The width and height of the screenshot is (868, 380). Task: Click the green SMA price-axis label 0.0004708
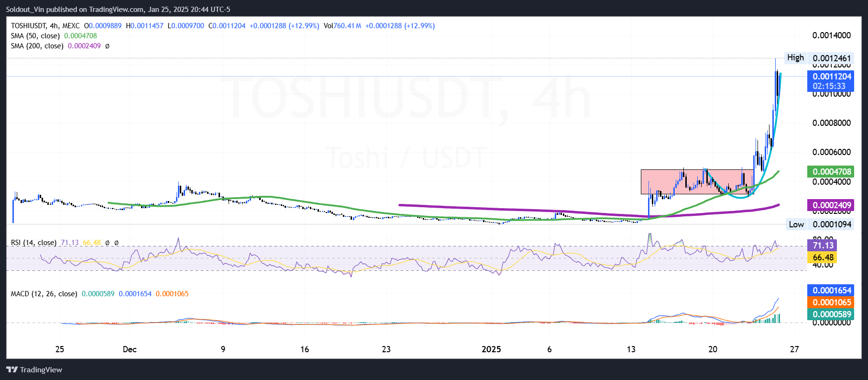pos(832,172)
